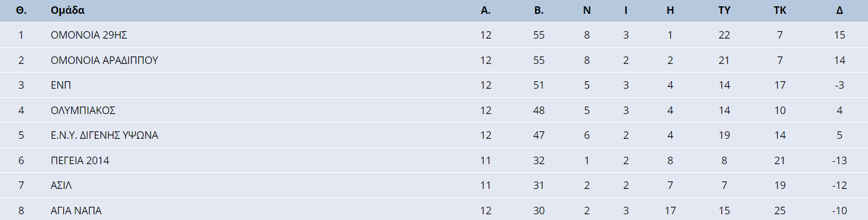Click the -13 difference cell for ΠΕΓΕΙΑ 2014

(839, 161)
